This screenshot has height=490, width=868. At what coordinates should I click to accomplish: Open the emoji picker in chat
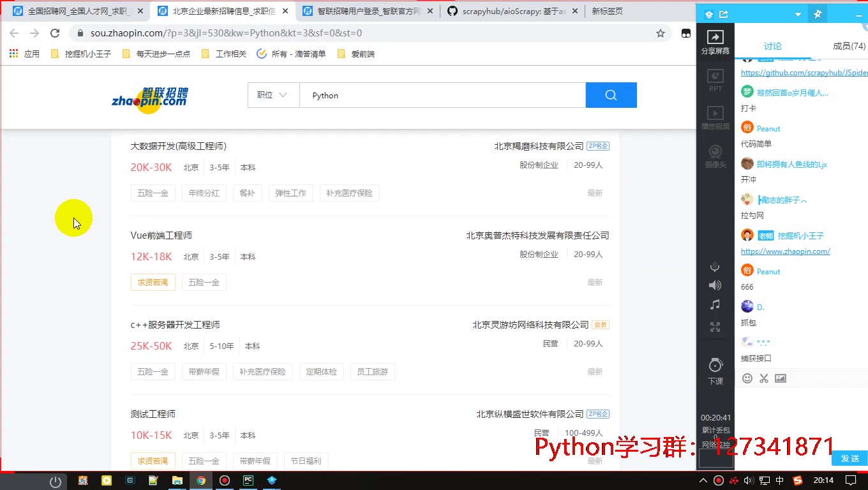click(x=747, y=378)
